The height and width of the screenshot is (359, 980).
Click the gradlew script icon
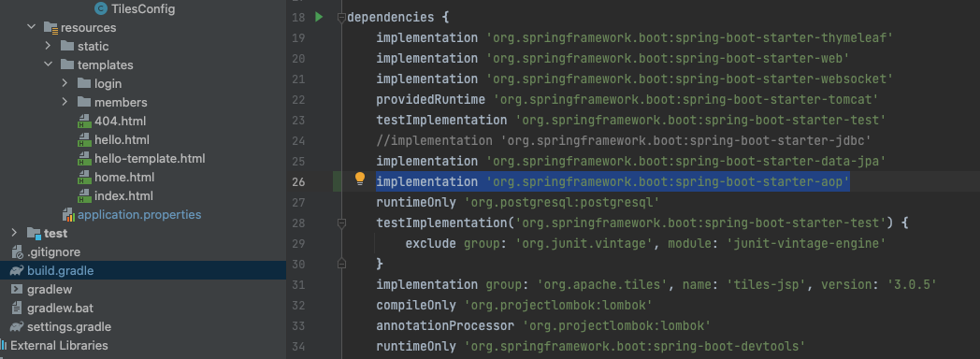[x=17, y=290]
